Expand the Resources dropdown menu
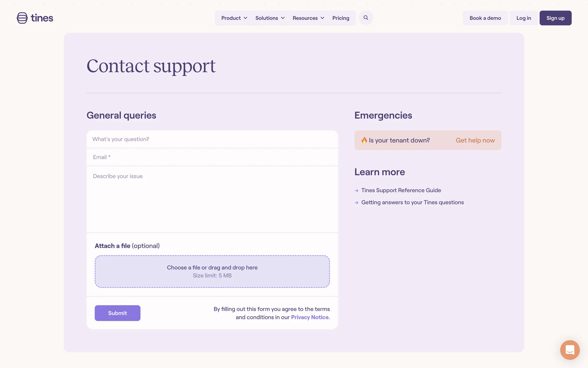 tap(308, 18)
